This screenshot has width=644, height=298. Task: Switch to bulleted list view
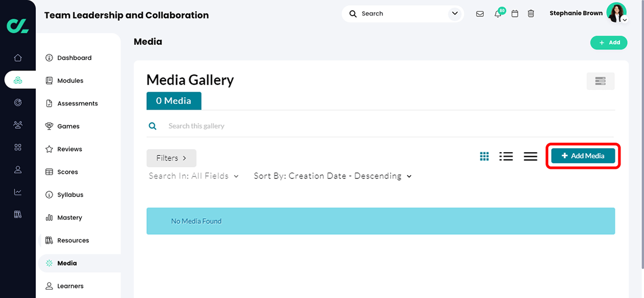[x=506, y=157]
